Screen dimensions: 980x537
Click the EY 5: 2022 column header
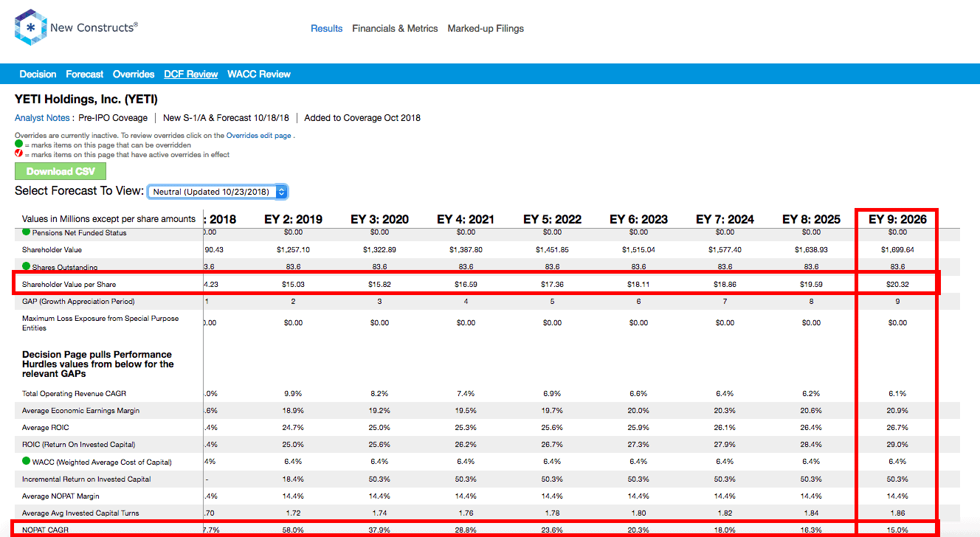(x=552, y=219)
